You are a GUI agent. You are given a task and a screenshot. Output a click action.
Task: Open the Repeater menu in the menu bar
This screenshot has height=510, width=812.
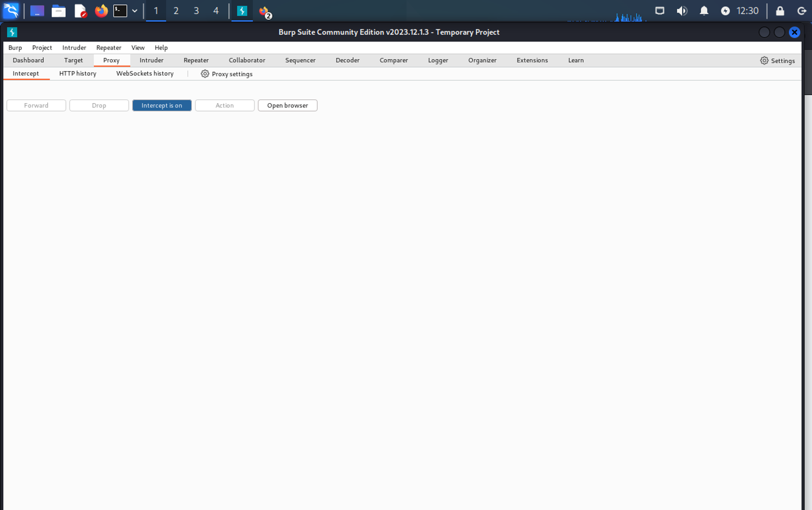(x=109, y=47)
